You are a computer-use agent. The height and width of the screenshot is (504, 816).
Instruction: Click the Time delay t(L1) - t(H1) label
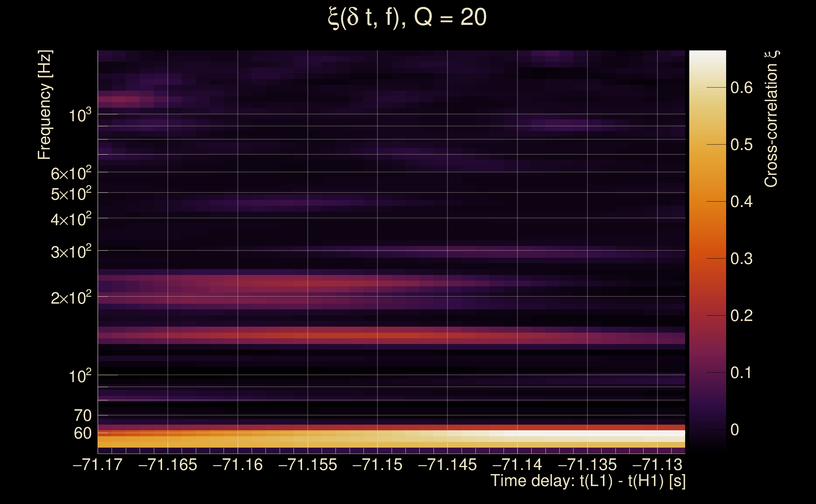pyautogui.click(x=588, y=481)
